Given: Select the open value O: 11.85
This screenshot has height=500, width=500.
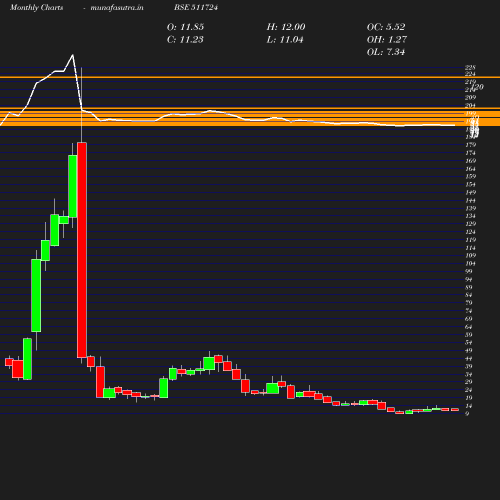Looking at the screenshot, I should [185, 27].
